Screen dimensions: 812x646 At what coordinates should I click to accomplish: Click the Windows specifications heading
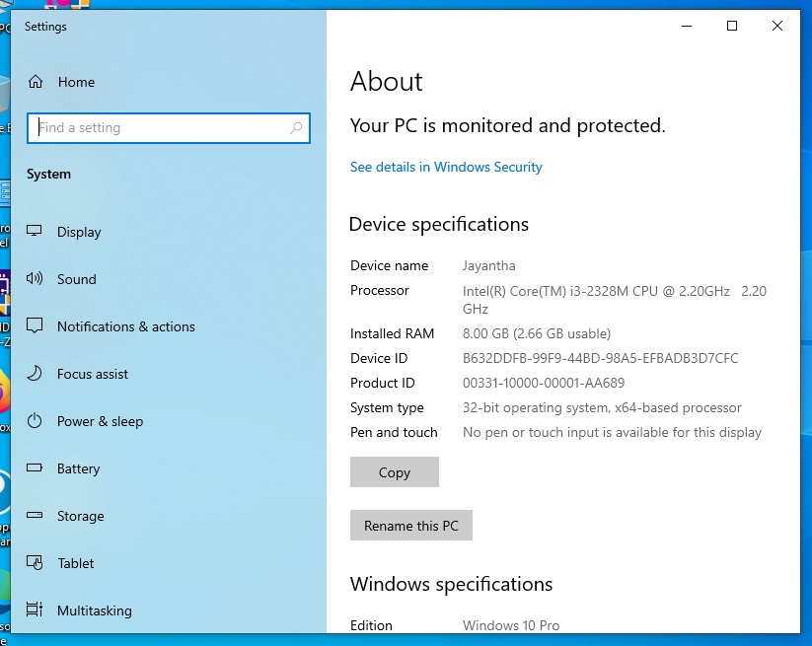pos(451,584)
